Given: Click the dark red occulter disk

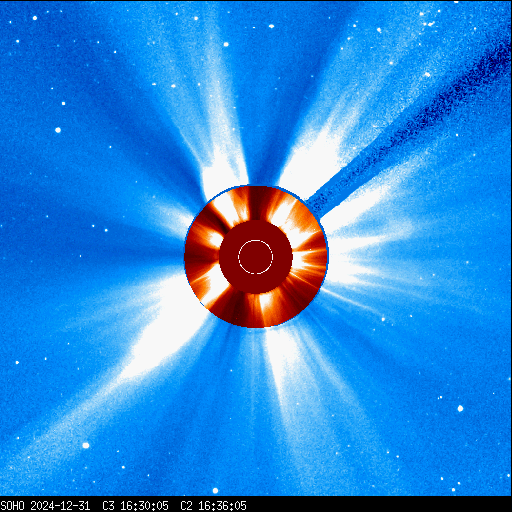Looking at the screenshot, I should click(x=256, y=257).
